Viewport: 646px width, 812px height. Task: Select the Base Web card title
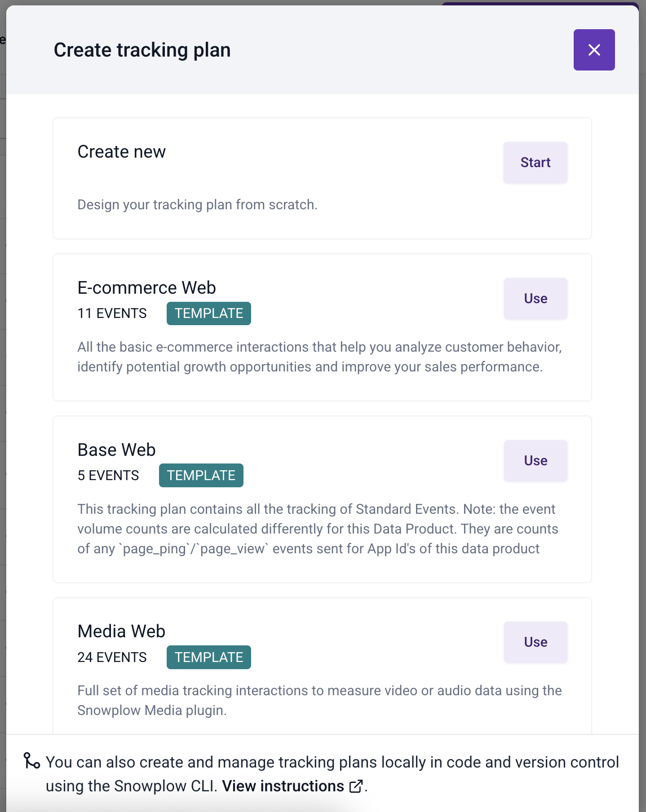[x=116, y=450]
